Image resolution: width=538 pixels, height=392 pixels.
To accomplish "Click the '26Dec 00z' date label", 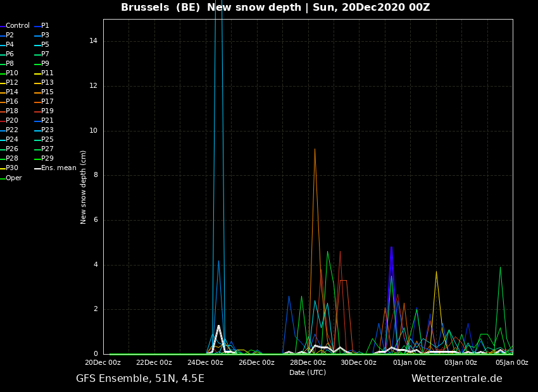I will click(256, 362).
